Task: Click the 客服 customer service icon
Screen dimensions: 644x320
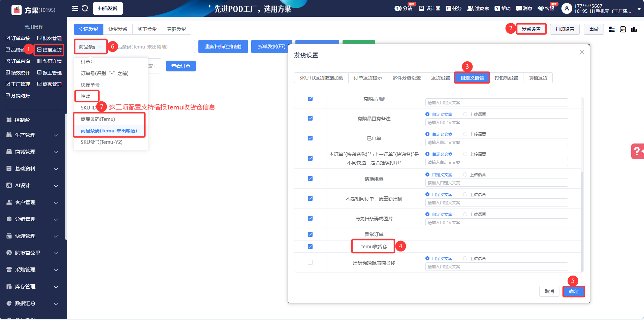Action: [541, 8]
